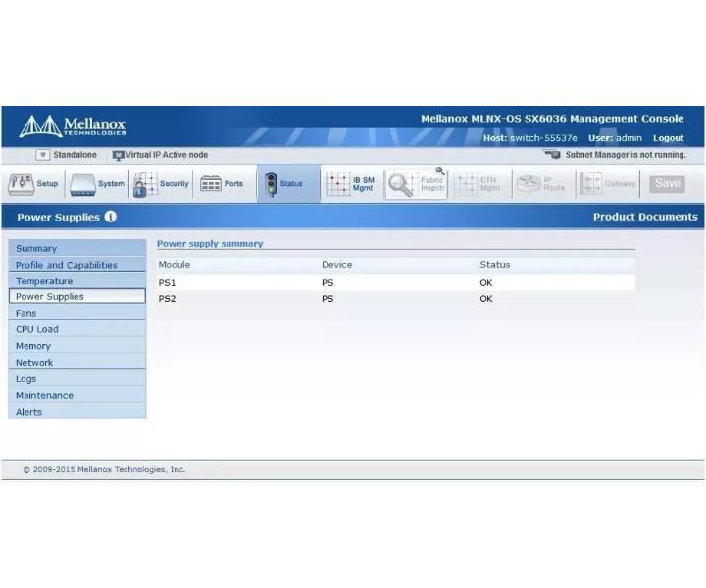This screenshot has height=588, width=706.
Task: Open Fabric Inspctr magnifier icon
Action: (401, 185)
